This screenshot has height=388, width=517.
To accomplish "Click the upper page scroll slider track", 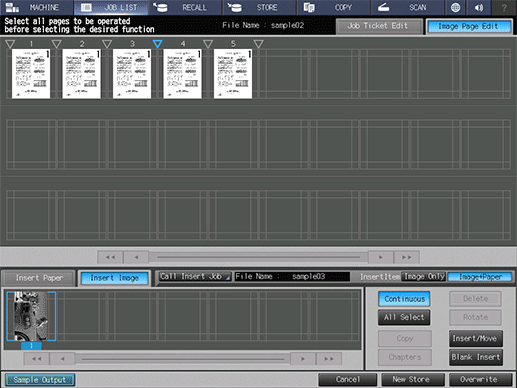I will coord(258,257).
